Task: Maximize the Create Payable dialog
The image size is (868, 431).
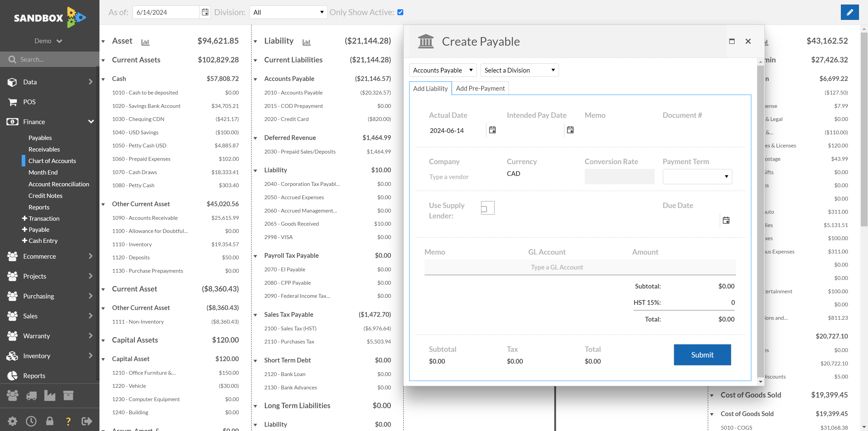Action: tap(731, 41)
